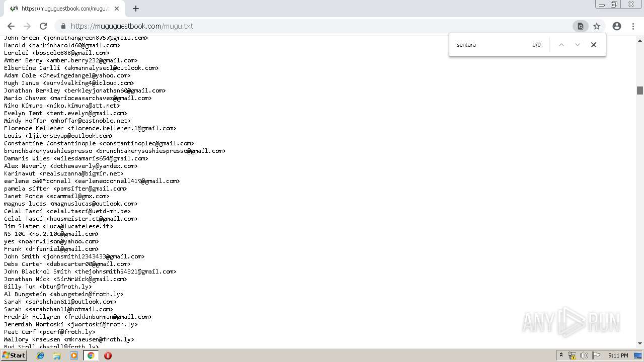Screen dimensions: 644x362
Task: Jump to next find result
Action: coord(578,45)
